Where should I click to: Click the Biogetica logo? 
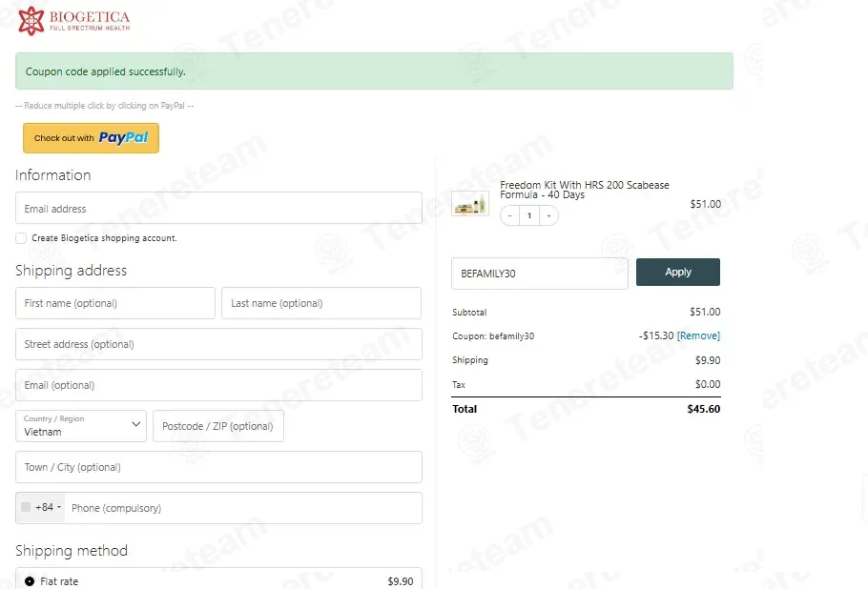(74, 21)
